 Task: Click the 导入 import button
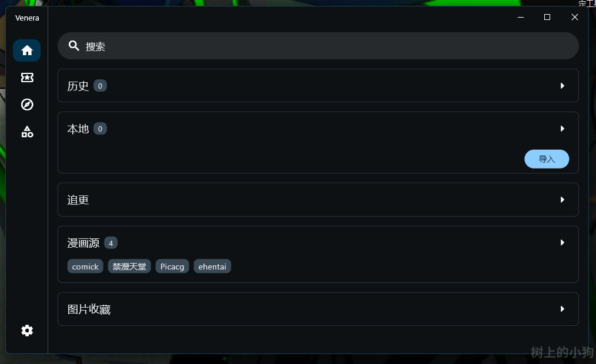pos(547,159)
